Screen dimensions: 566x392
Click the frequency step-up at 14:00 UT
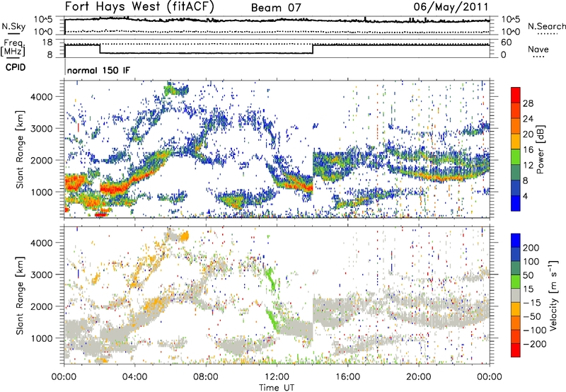coord(313,49)
